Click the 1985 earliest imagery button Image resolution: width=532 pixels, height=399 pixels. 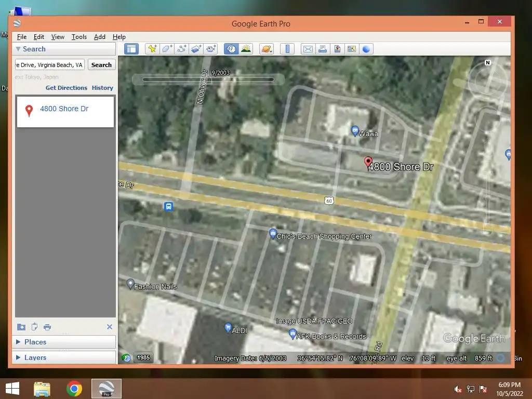(x=143, y=357)
